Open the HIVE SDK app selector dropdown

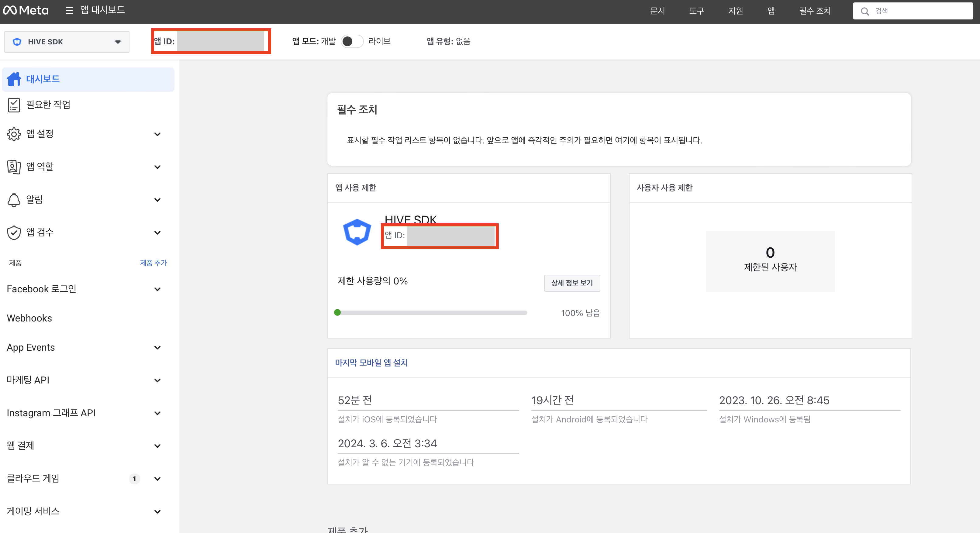(x=67, y=42)
